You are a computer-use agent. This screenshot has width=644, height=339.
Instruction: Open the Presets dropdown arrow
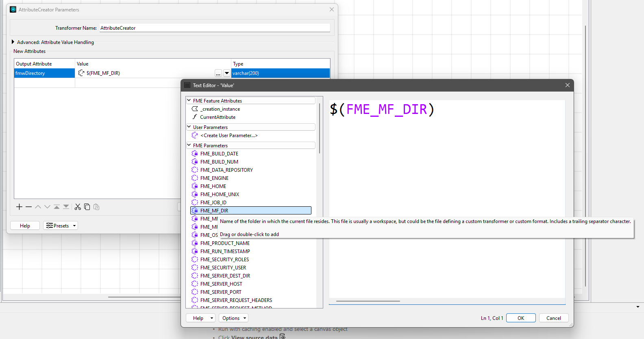click(x=74, y=226)
